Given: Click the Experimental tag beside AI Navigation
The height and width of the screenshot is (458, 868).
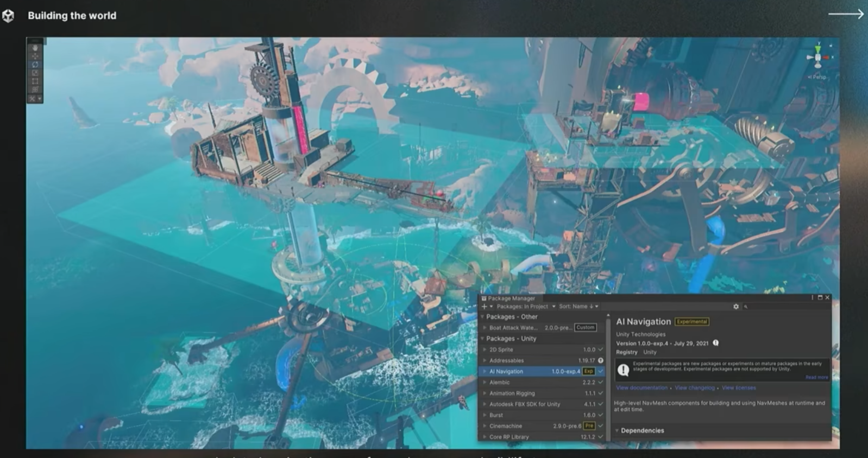Looking at the screenshot, I should [692, 322].
